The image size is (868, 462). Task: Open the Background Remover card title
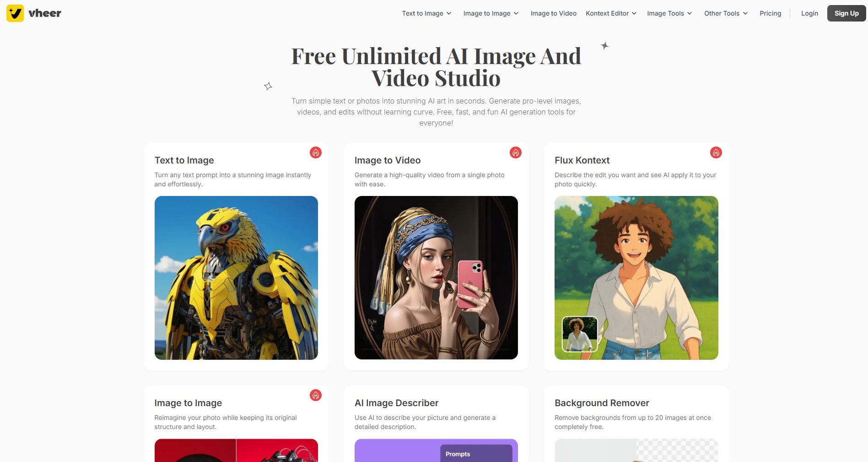tap(601, 403)
